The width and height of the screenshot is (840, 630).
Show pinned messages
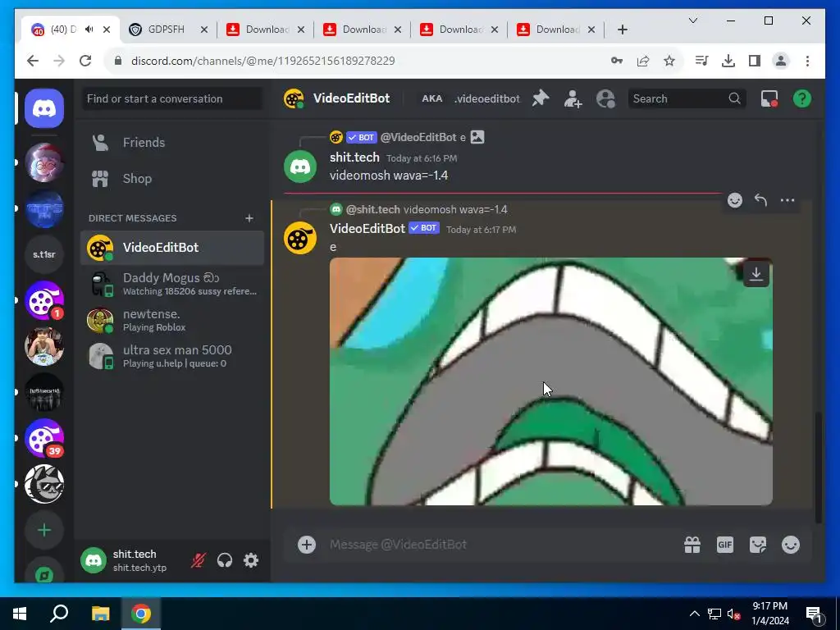(541, 98)
